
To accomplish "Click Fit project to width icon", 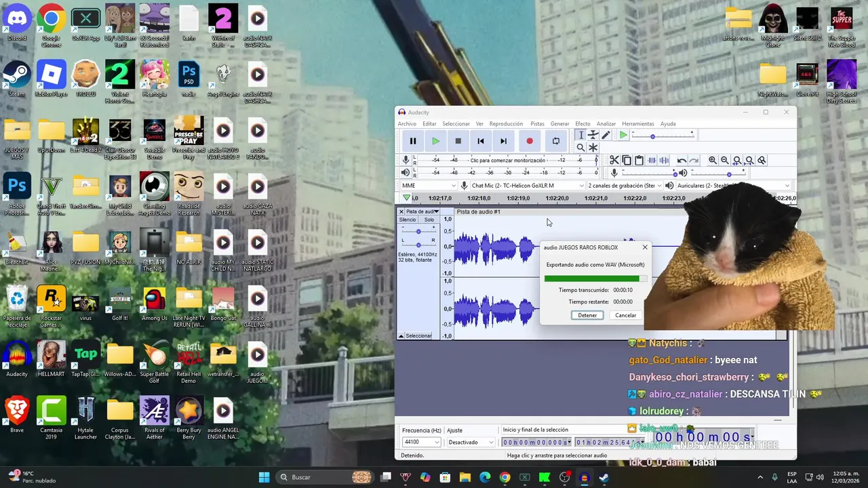I will (749, 160).
